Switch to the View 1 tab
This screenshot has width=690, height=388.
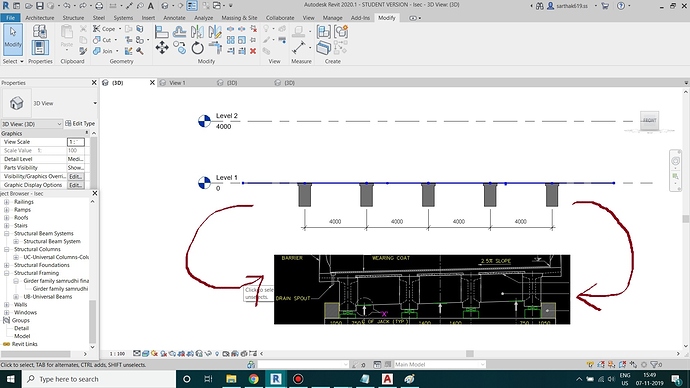[177, 83]
